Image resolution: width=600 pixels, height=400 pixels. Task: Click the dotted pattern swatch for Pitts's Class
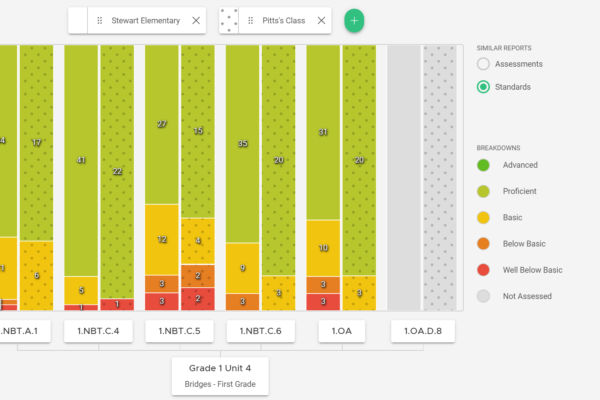pyautogui.click(x=229, y=21)
